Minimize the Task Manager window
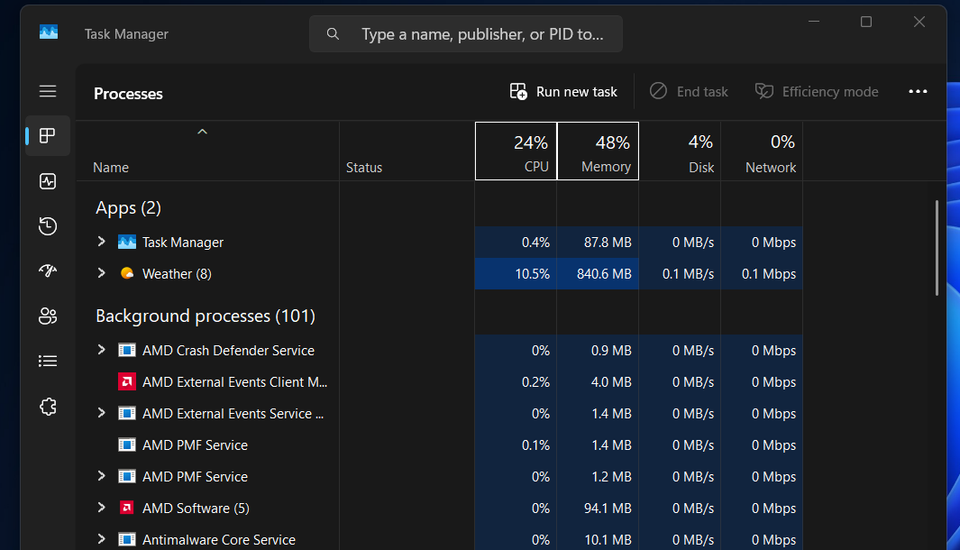960x550 pixels. [x=814, y=22]
